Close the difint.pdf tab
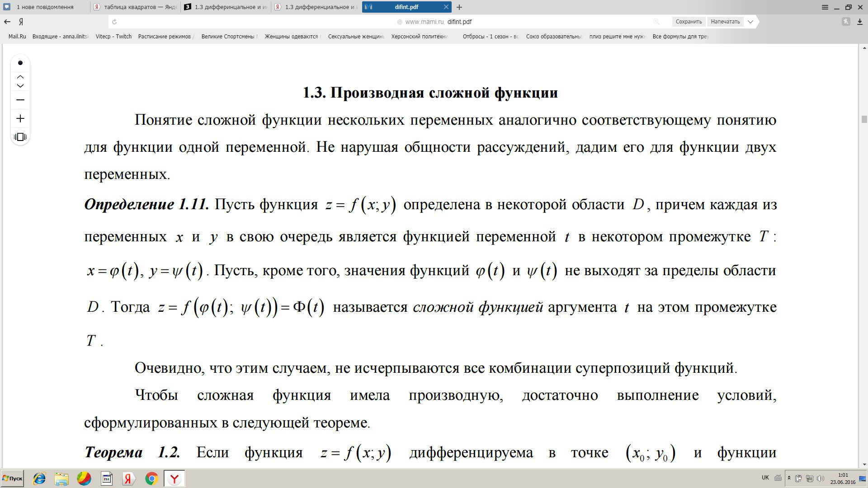The height and width of the screenshot is (488, 868). (446, 7)
